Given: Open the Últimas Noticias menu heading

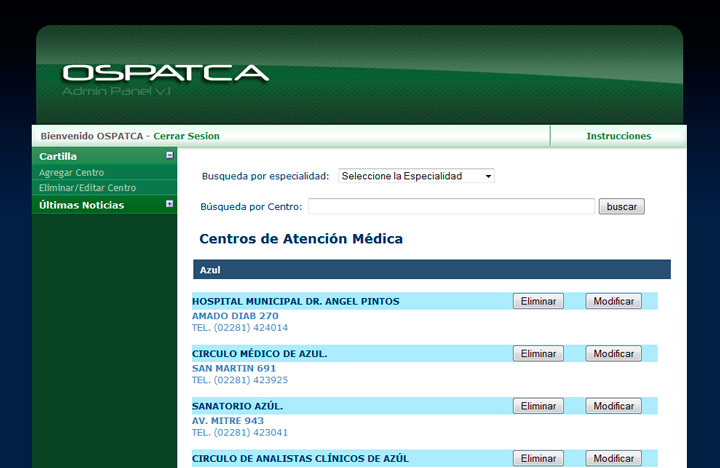Looking at the screenshot, I should pyautogui.click(x=81, y=205).
